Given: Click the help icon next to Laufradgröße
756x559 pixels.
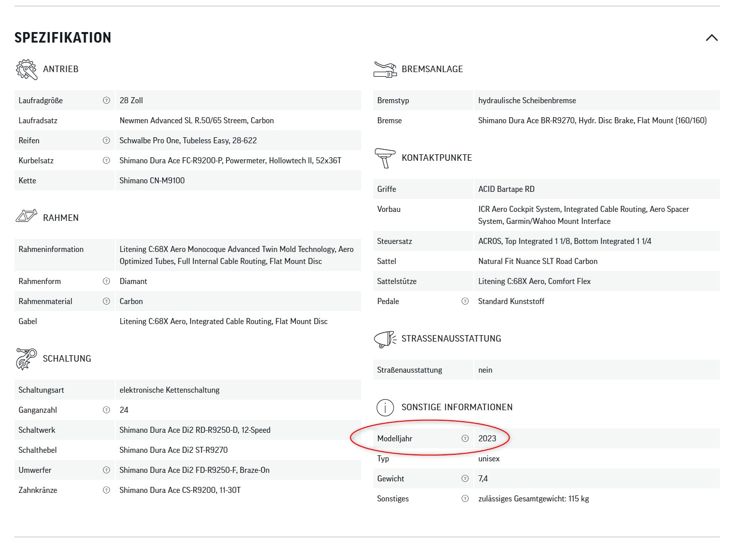Looking at the screenshot, I should pos(106,100).
